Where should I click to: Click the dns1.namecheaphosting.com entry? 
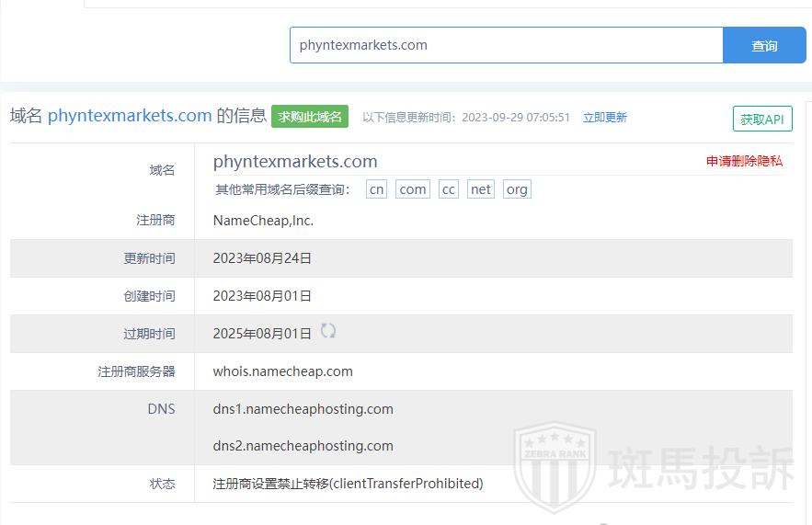(x=303, y=409)
